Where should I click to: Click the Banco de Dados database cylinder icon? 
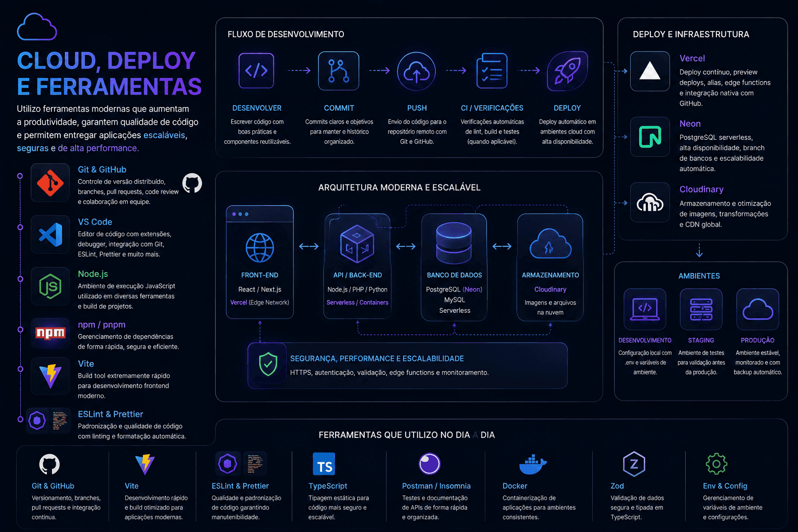click(454, 243)
